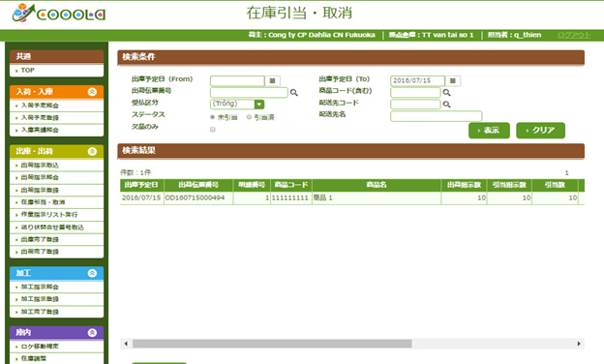Image resolution: width=604 pixels, height=364 pixels.
Task: Click the 2016/07/15 cell in results row
Action: pyautogui.click(x=141, y=198)
